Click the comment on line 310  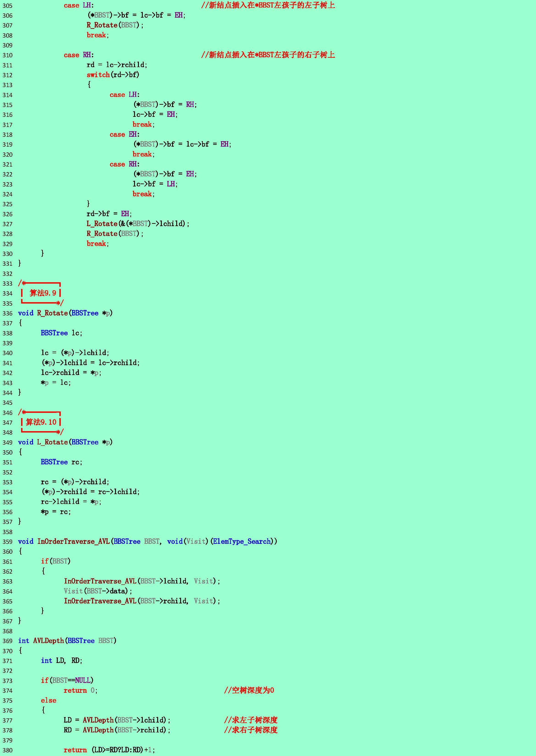pos(268,55)
